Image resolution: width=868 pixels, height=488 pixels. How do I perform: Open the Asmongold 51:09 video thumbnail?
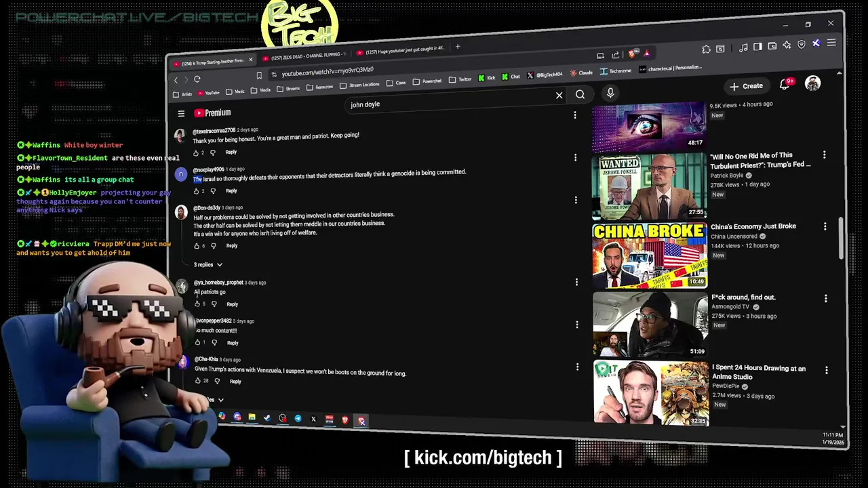[650, 324]
